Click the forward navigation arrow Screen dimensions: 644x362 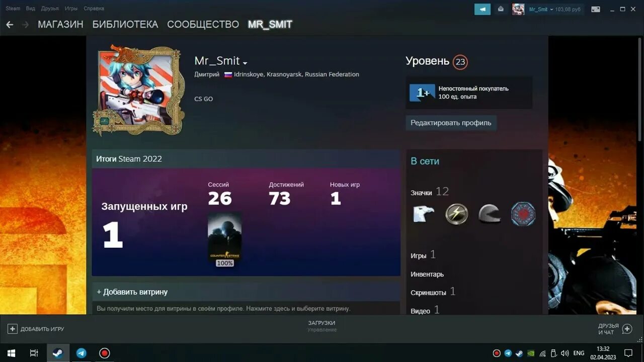coord(25,24)
